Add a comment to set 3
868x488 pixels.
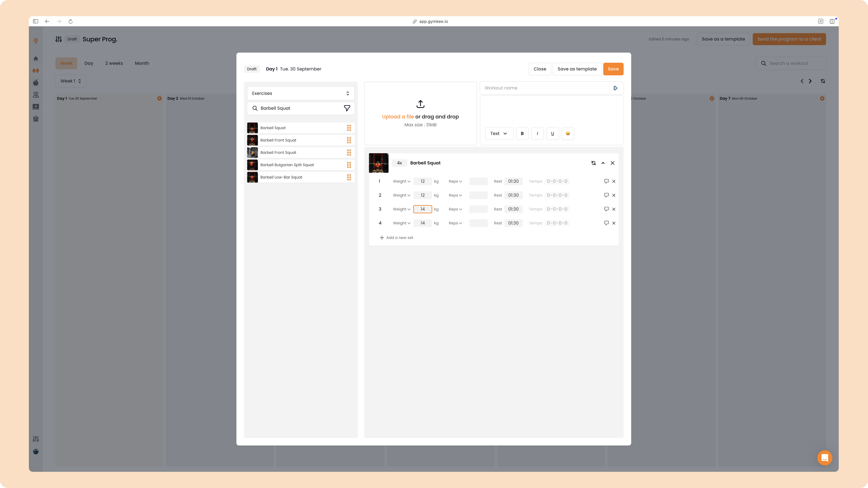pyautogui.click(x=606, y=209)
